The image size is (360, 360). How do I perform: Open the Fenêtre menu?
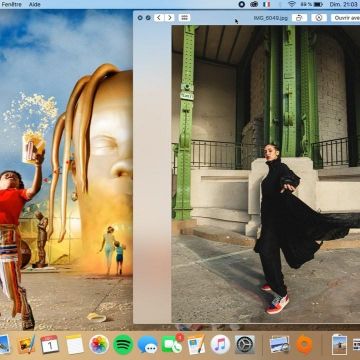(11, 4)
